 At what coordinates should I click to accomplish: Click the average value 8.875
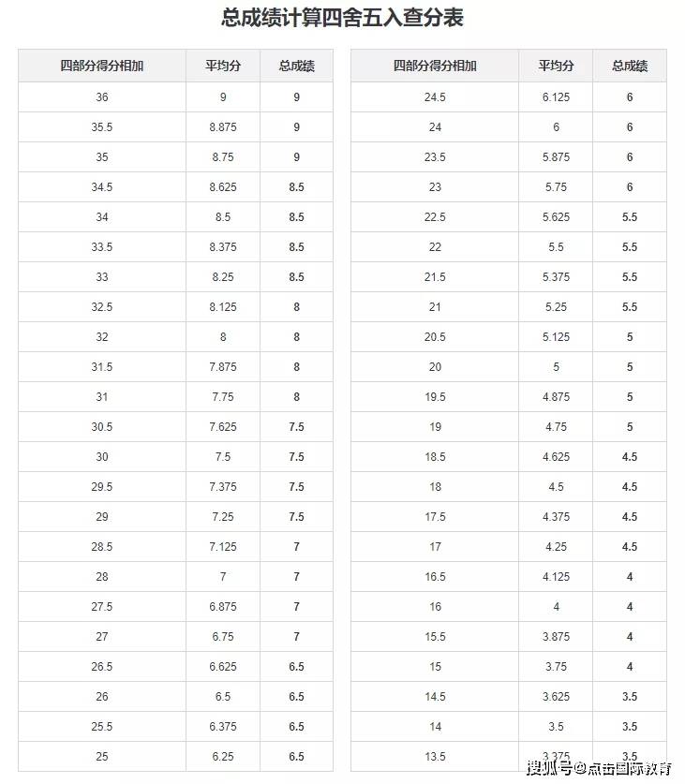coord(223,127)
